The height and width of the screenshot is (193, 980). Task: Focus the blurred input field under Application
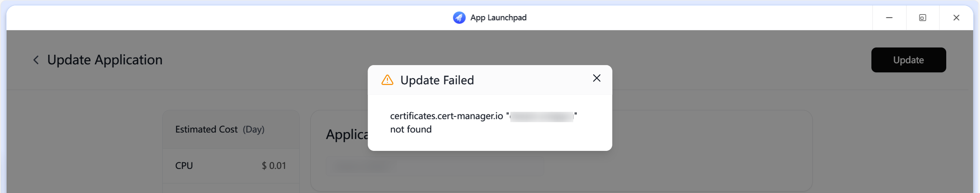pos(435,166)
